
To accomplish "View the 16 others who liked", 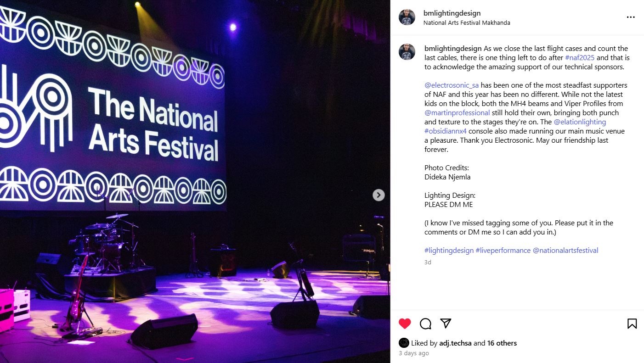I will coord(502,343).
